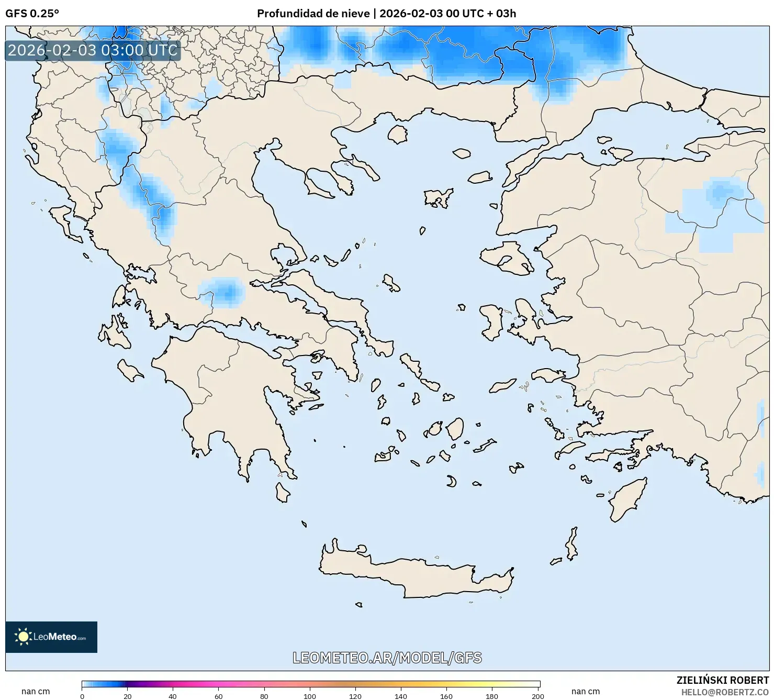
Task: Click the snow area in central Greece
Action: 225,291
